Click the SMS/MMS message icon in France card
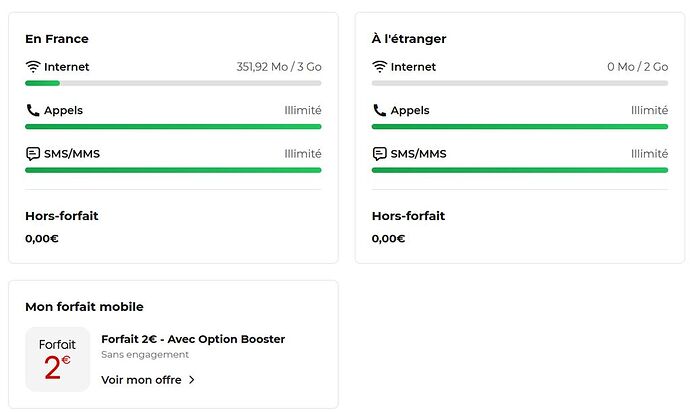 pos(33,154)
